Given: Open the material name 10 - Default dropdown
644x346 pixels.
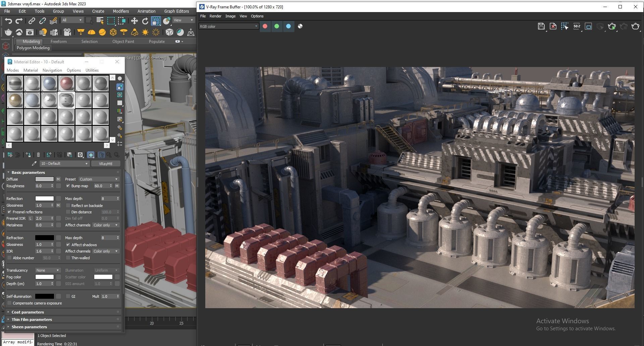Looking at the screenshot, I should coord(64,163).
